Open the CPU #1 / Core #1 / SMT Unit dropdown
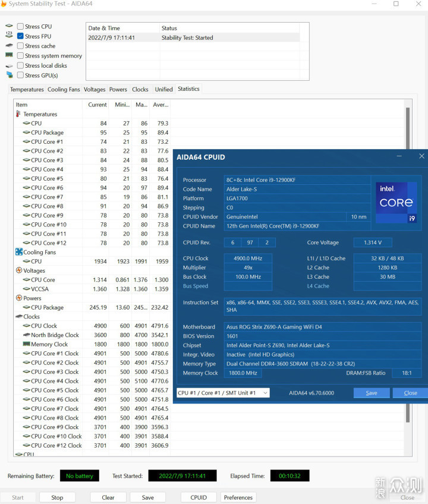The image size is (428, 504). (223, 393)
